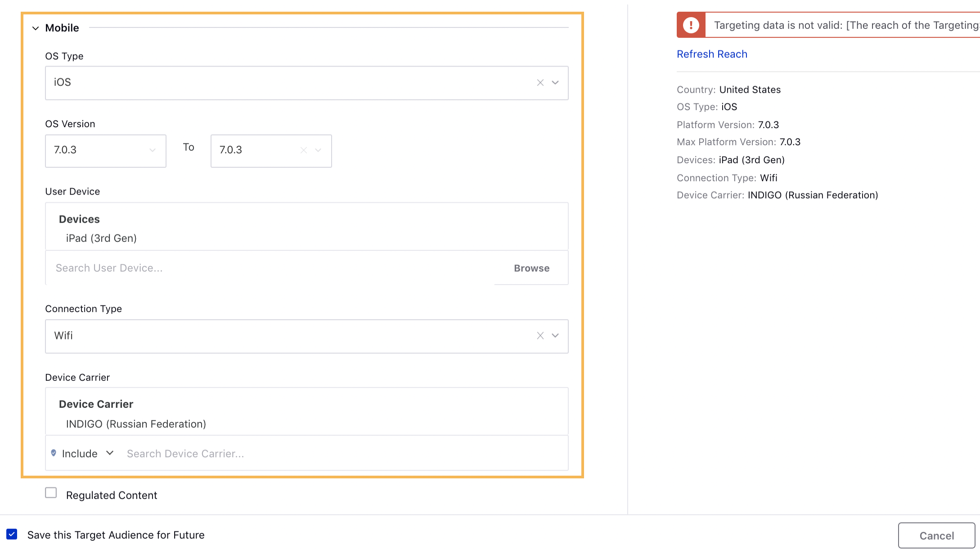The height and width of the screenshot is (553, 980).
Task: Open the OS Type dropdown chevron
Action: coord(555,83)
